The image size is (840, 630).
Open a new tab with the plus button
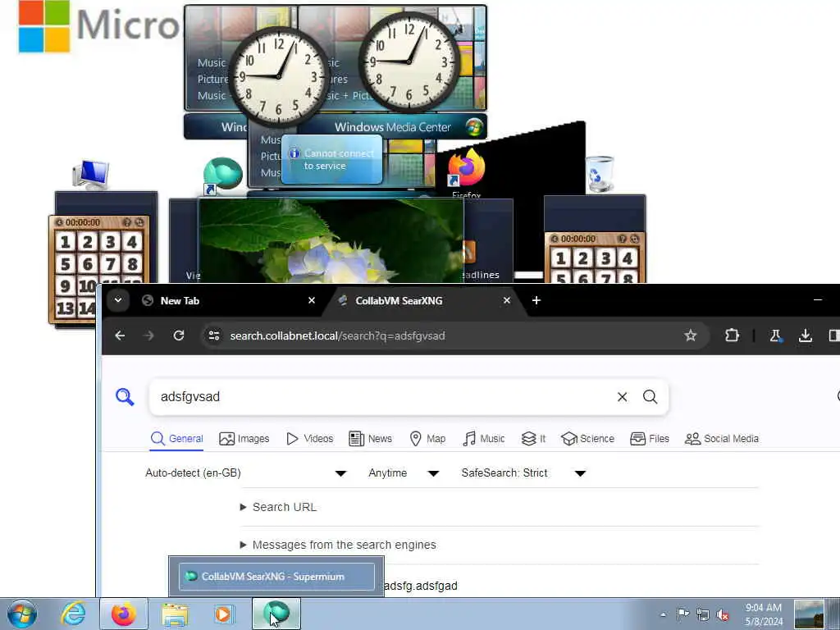pyautogui.click(x=536, y=300)
